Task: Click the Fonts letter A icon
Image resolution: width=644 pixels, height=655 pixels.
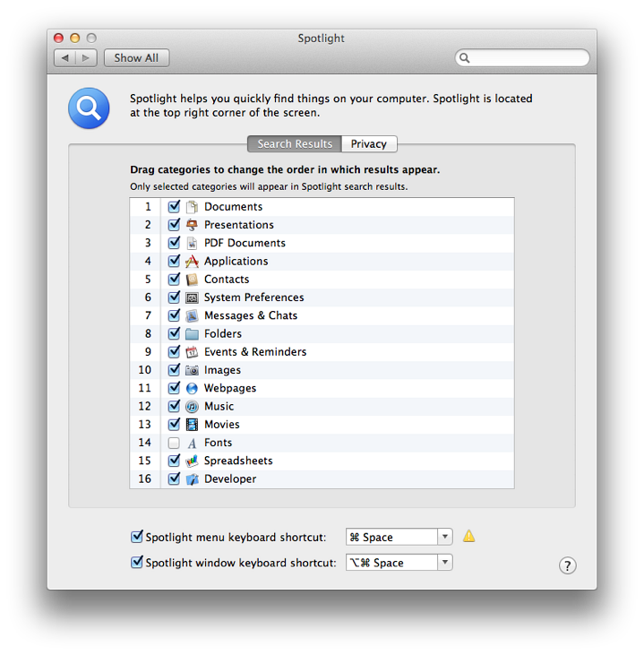Action: pos(192,443)
